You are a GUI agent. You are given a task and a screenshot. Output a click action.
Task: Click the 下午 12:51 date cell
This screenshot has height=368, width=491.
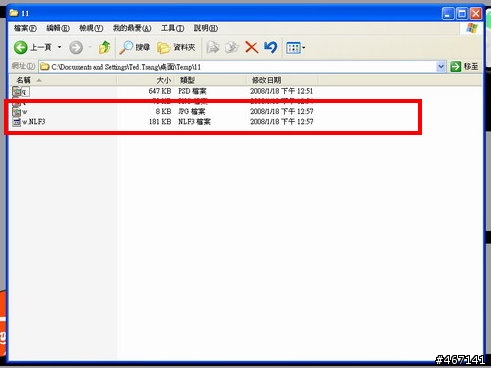(281, 91)
